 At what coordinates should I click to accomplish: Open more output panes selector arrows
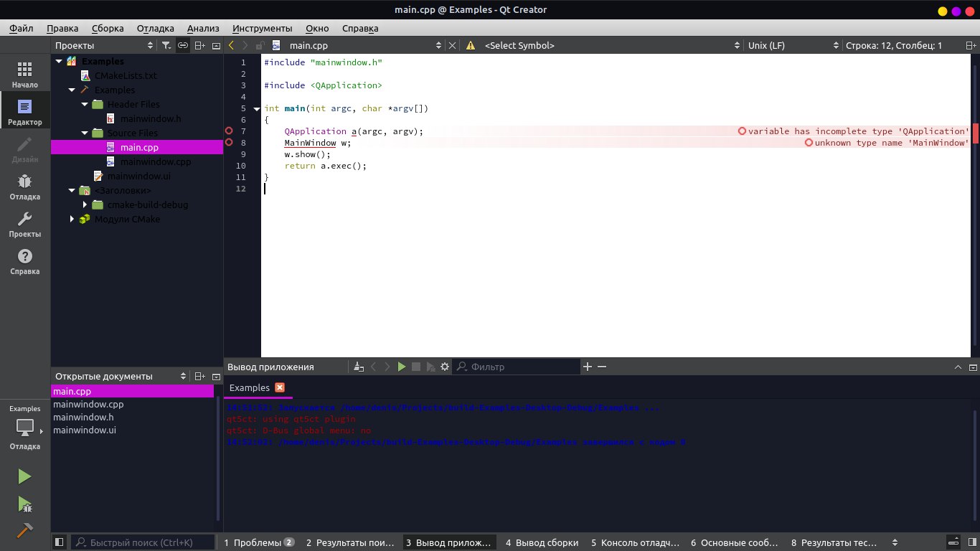coord(895,542)
